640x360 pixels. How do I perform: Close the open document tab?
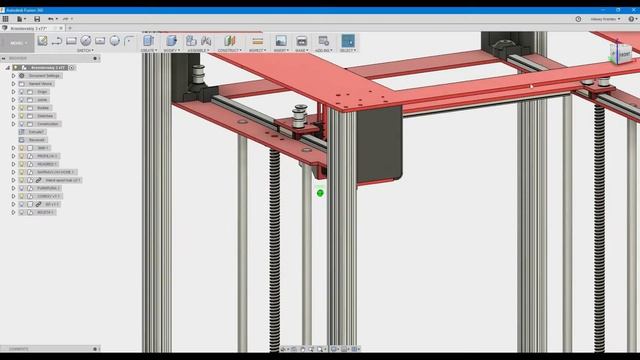click(61, 28)
